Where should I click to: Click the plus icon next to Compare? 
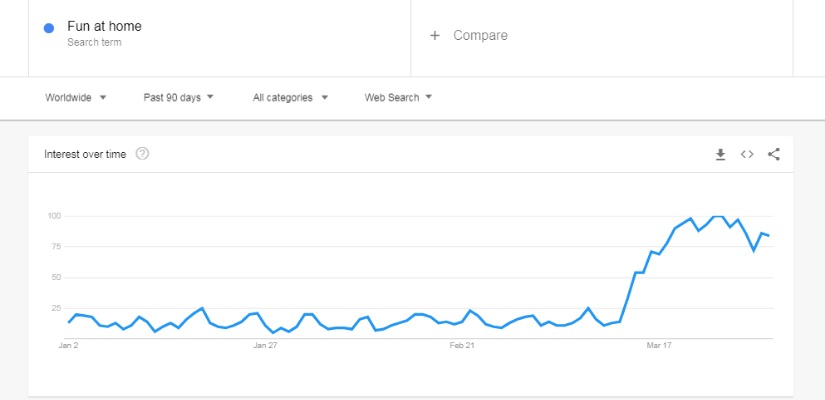(x=435, y=35)
